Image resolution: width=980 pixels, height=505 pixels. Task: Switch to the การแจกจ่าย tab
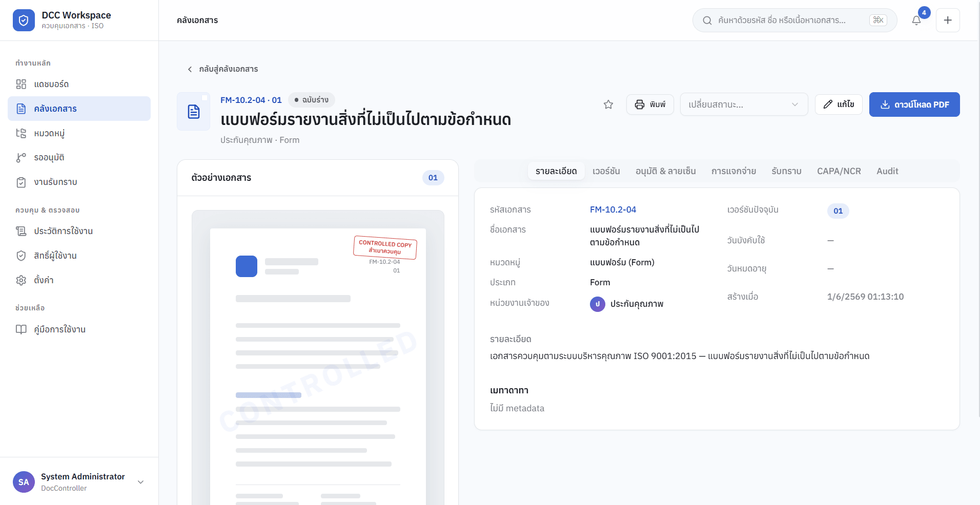point(733,171)
